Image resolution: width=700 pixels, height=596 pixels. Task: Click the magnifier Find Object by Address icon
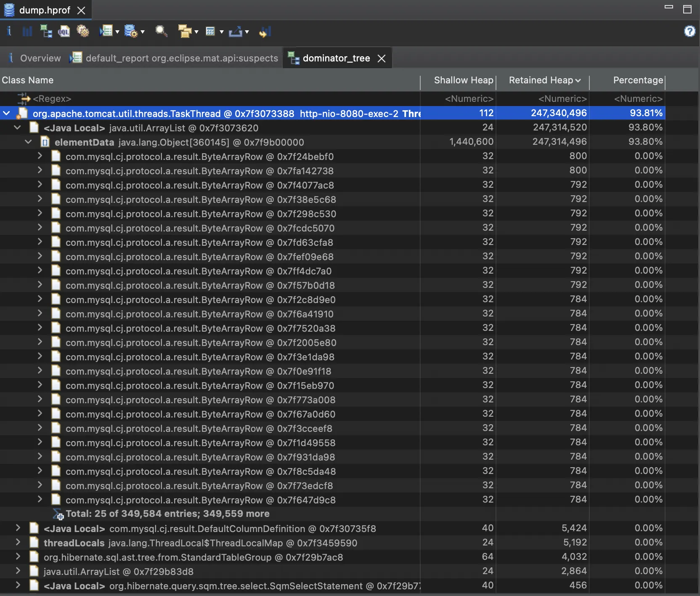point(161,31)
